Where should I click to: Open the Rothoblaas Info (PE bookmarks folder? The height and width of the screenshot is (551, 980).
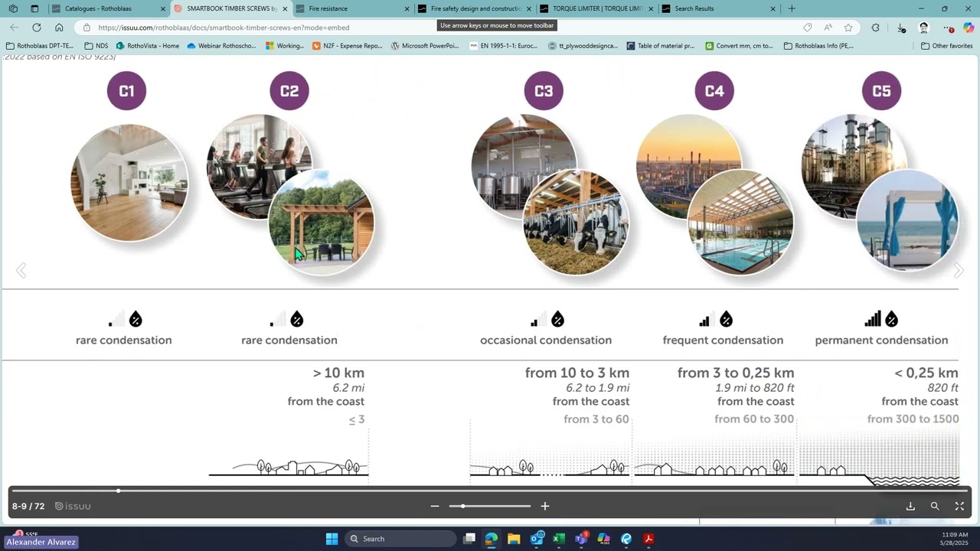click(818, 46)
